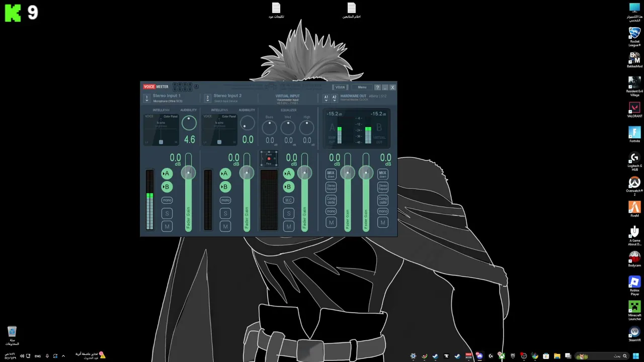
Task: Toggle M.C on the Virtual Input strip
Action: (x=288, y=200)
